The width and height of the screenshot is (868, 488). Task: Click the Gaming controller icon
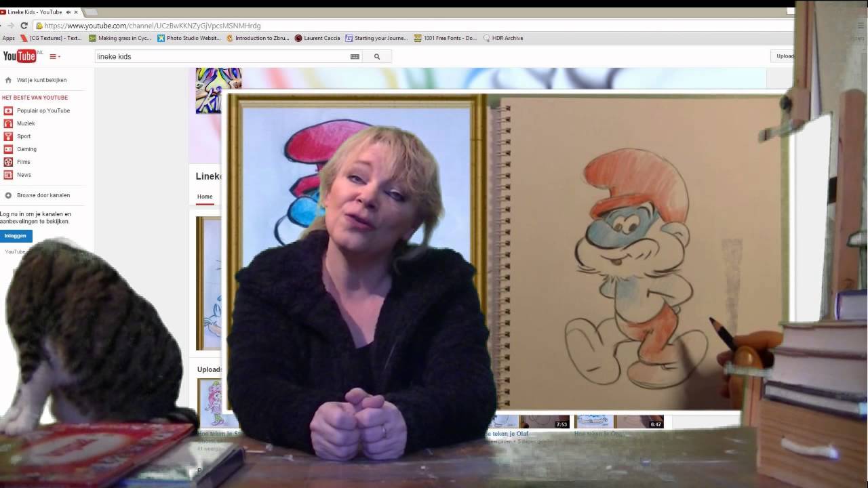(x=8, y=149)
